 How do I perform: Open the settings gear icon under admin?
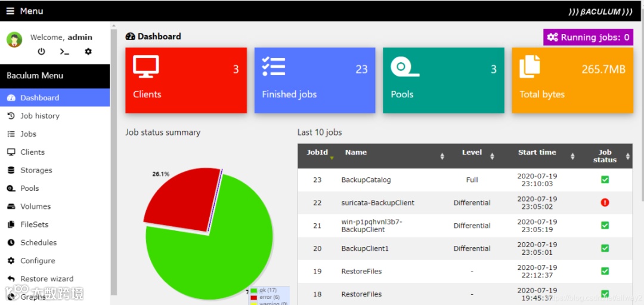[88, 52]
